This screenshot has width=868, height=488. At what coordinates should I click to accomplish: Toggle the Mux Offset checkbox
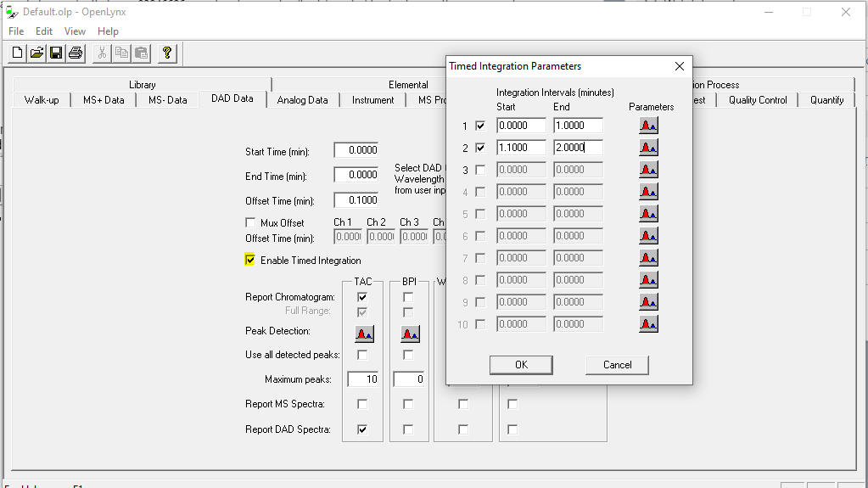[x=250, y=223]
